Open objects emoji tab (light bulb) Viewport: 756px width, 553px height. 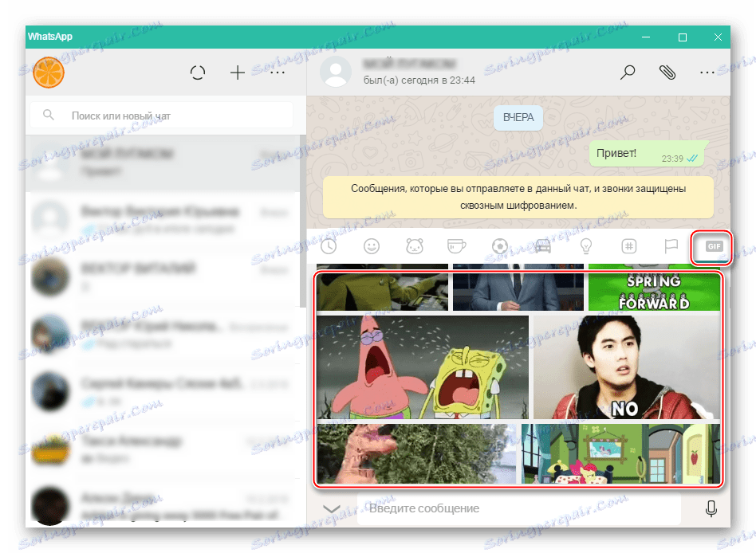(x=586, y=247)
